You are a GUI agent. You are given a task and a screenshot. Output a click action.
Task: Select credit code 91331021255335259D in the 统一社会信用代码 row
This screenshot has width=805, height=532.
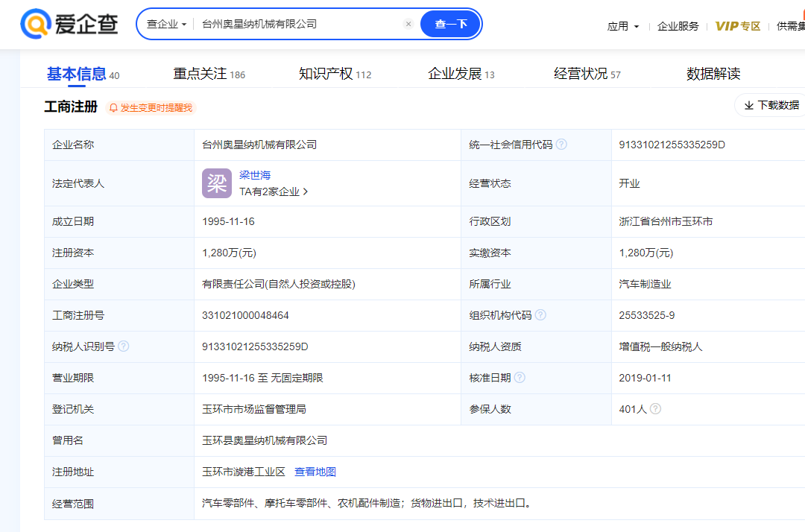pyautogui.click(x=672, y=145)
